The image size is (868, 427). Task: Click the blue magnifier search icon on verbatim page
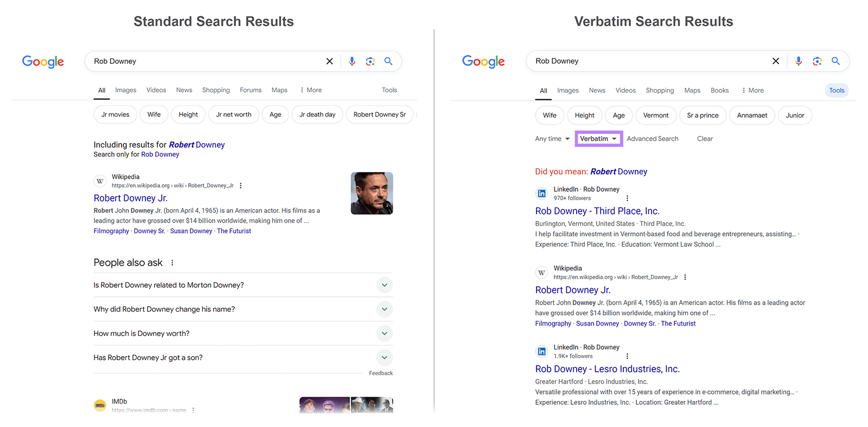[835, 61]
